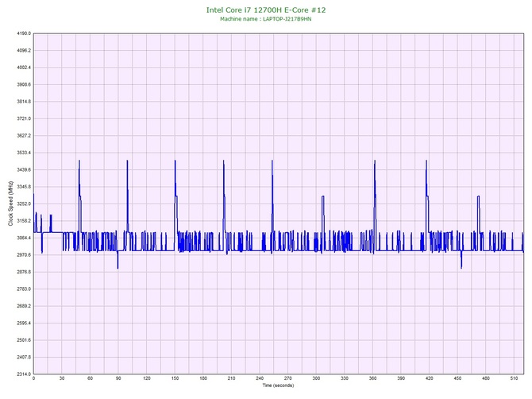532x399 pixels.
Task: Click the 3252.0 y-axis value
Action: click(x=24, y=204)
